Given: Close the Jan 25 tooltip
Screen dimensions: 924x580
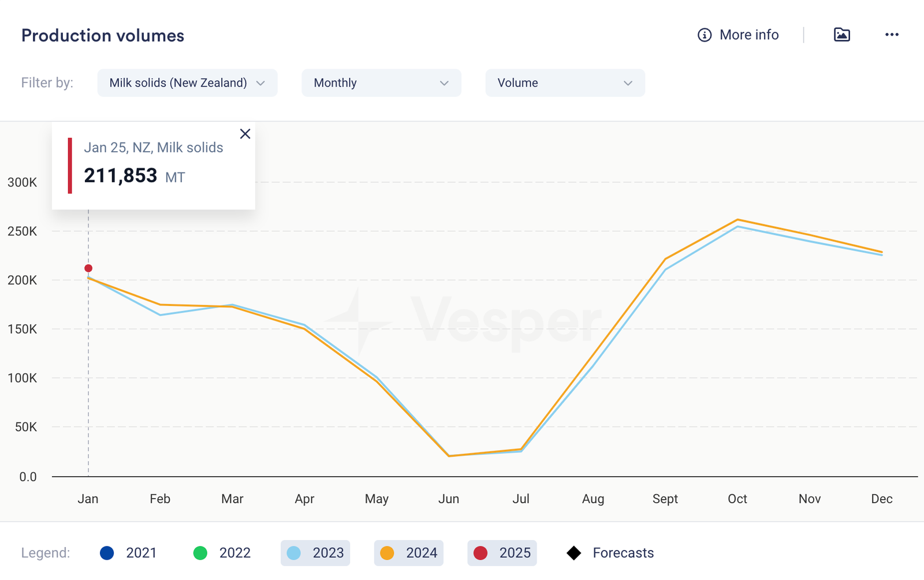Looking at the screenshot, I should pyautogui.click(x=245, y=134).
